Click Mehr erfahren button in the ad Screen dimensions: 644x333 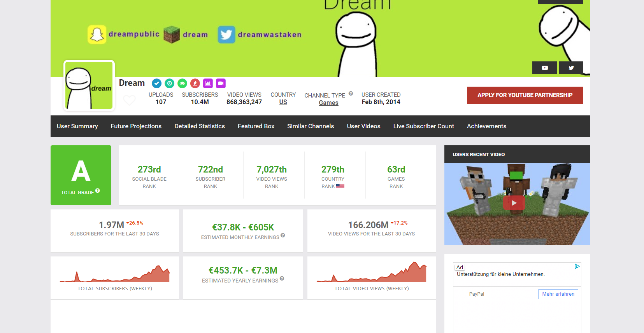tap(558, 294)
